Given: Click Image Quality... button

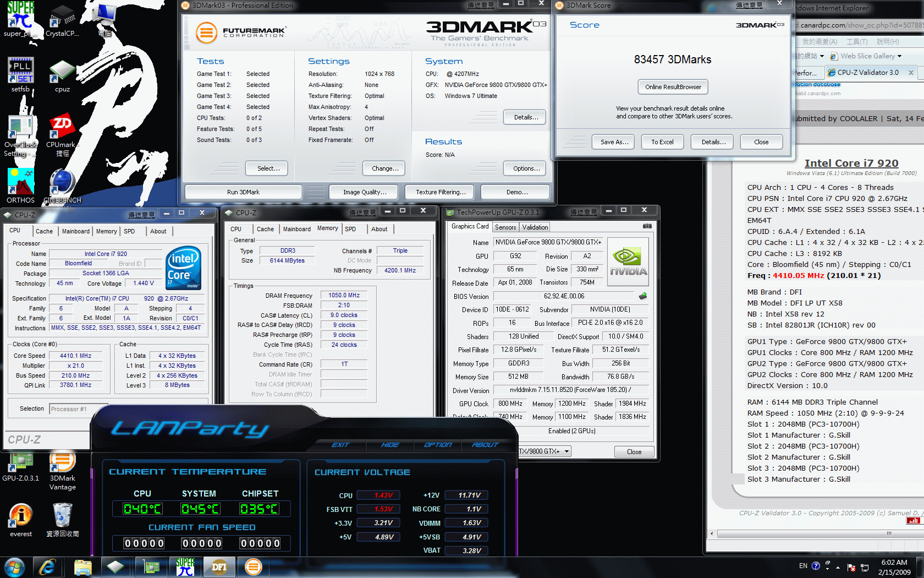Looking at the screenshot, I should point(365,192).
